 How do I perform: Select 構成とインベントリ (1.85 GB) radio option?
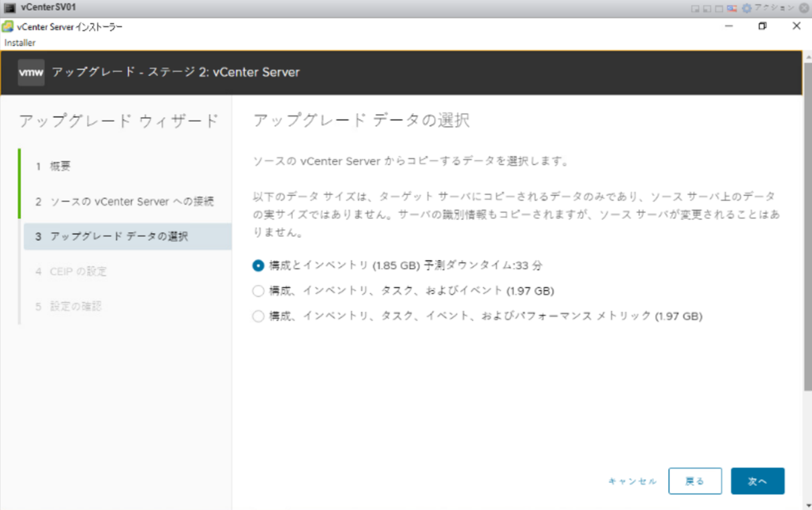258,266
